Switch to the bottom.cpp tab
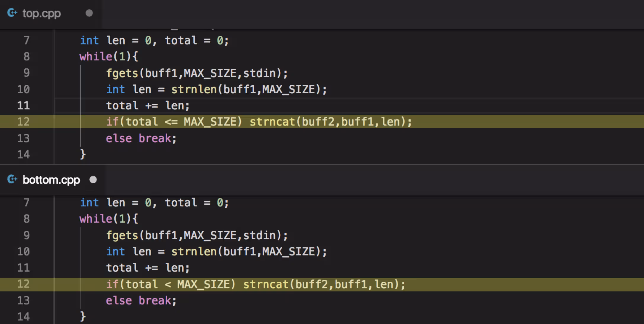The height and width of the screenshot is (324, 644). pyautogui.click(x=51, y=180)
